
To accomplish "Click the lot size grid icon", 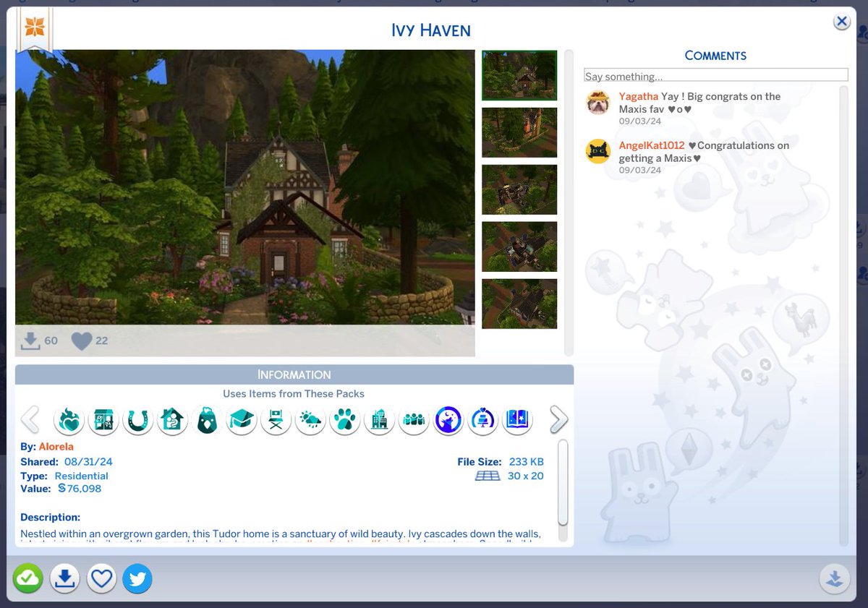I will coord(488,476).
